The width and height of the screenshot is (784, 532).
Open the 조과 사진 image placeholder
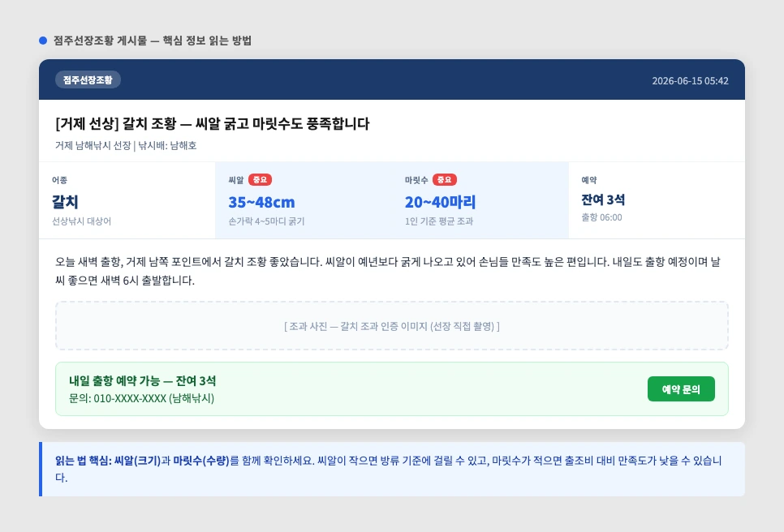pos(392,326)
